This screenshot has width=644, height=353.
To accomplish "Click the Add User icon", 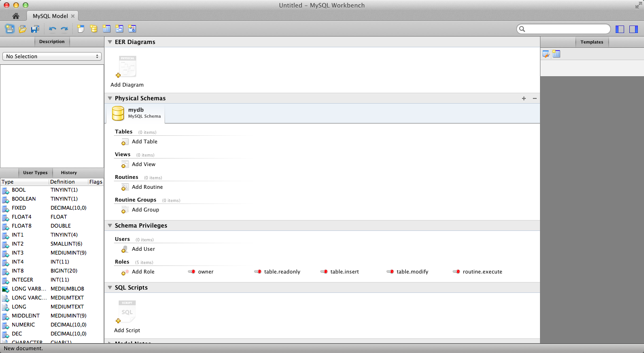I will point(125,249).
